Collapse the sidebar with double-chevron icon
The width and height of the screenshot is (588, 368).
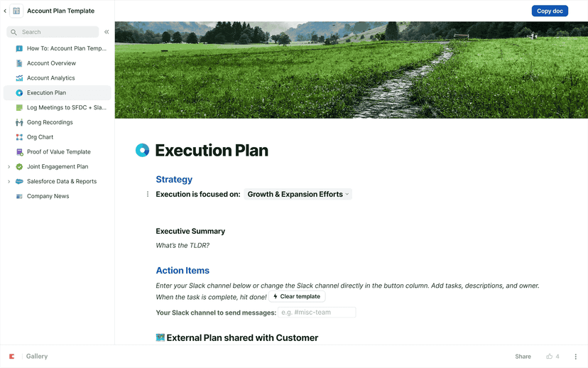click(x=107, y=32)
